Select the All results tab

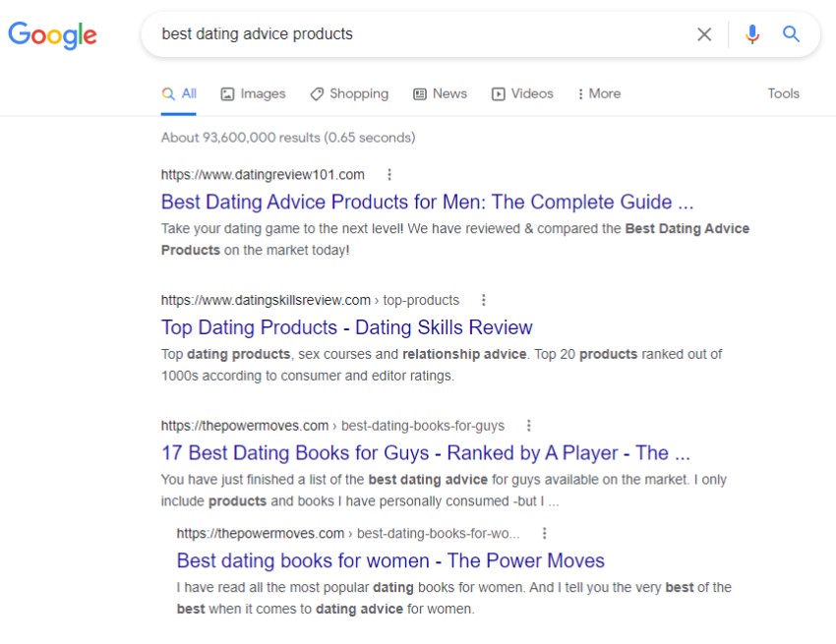click(180, 93)
